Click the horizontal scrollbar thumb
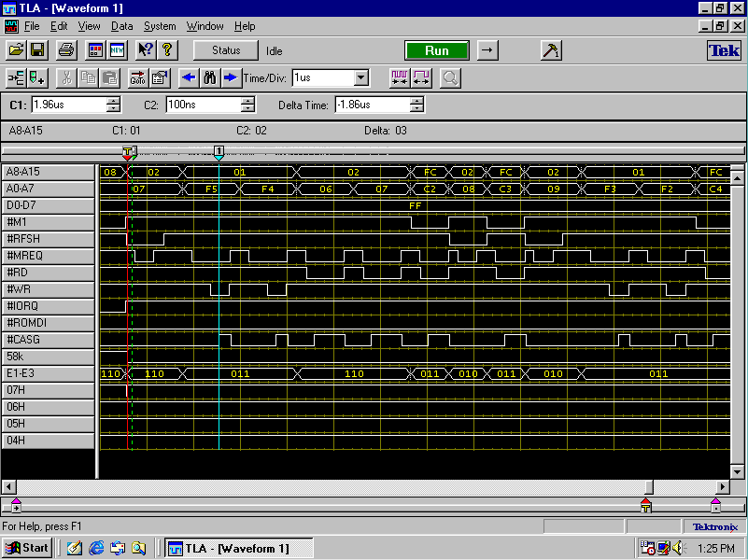Screen dimensions: 748x560 coord(649,487)
